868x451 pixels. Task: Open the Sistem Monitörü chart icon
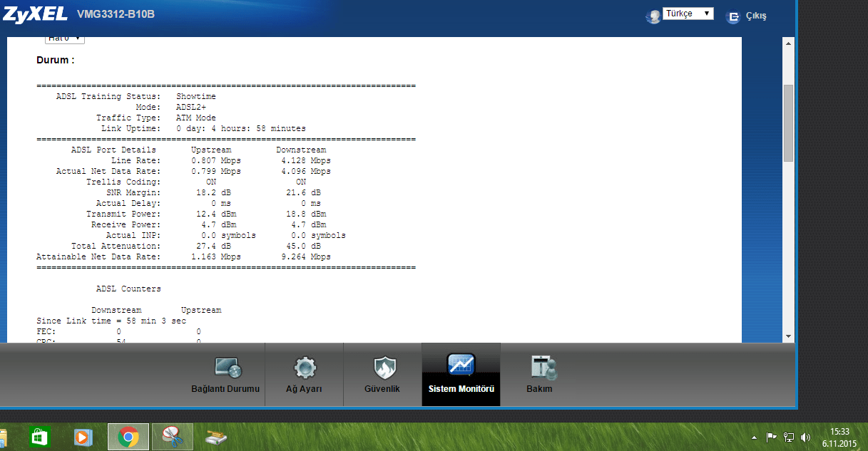[x=461, y=366]
